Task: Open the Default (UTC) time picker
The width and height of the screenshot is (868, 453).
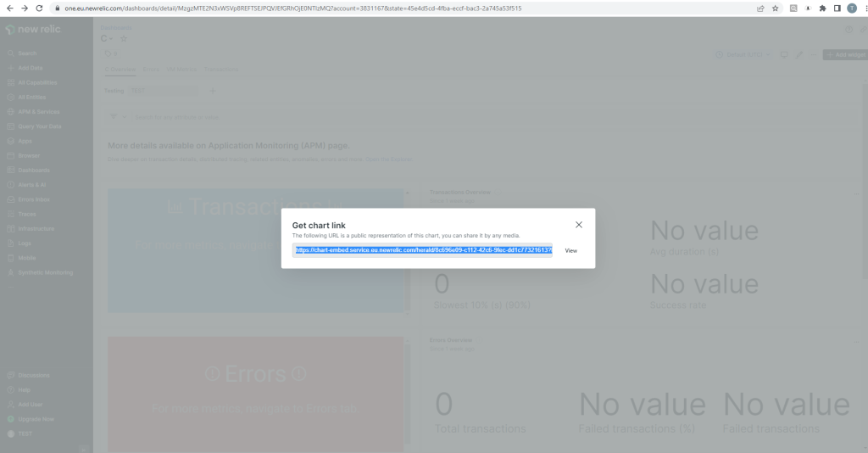Action: point(743,55)
